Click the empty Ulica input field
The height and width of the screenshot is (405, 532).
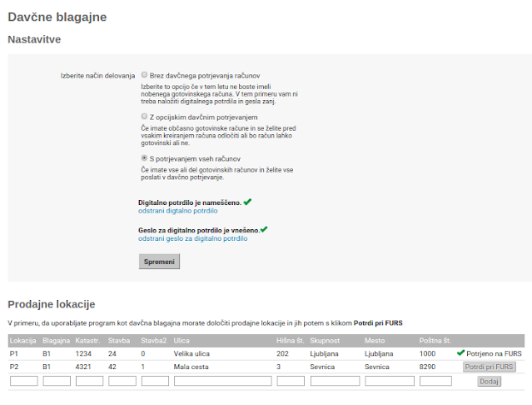[222, 381]
